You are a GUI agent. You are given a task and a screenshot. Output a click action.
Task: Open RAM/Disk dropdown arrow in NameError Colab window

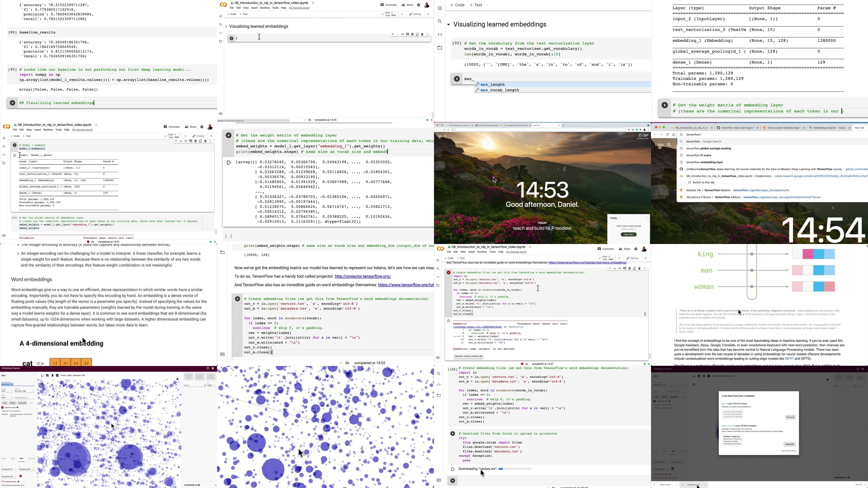click(619, 258)
